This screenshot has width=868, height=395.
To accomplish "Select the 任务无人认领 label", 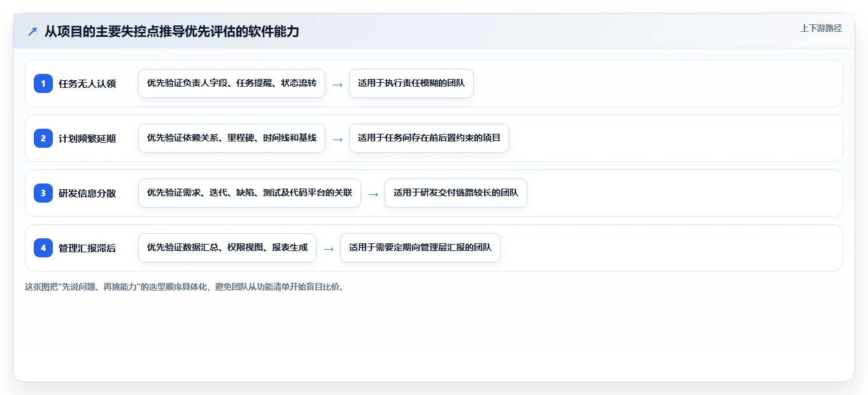I will 87,83.
